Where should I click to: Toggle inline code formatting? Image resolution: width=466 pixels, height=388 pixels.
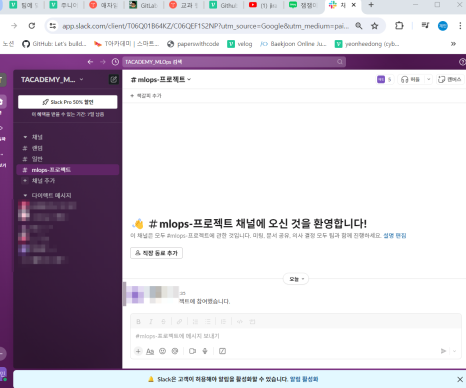240,322
